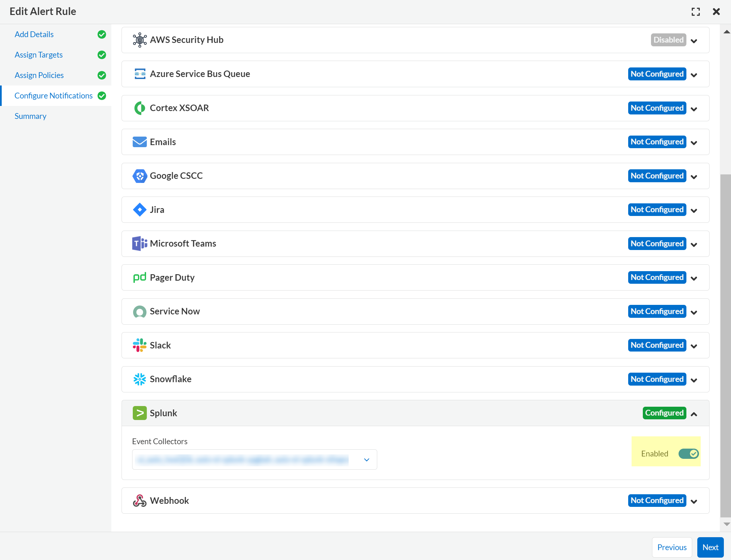The width and height of the screenshot is (731, 560).
Task: Click the Service Now icon
Action: pos(140,311)
